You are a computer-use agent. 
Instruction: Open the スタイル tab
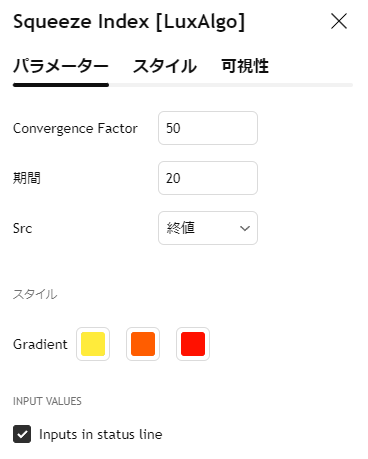165,66
